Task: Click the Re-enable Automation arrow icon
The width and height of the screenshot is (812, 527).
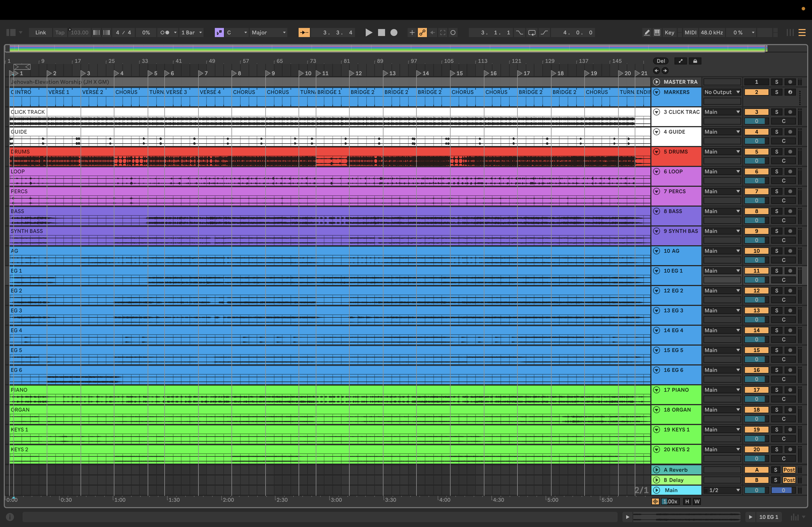Action: [x=433, y=32]
